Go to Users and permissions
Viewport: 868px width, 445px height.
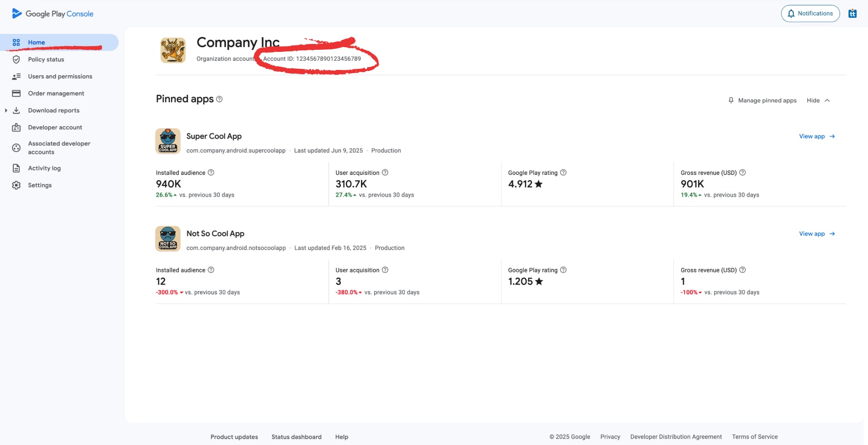[60, 76]
